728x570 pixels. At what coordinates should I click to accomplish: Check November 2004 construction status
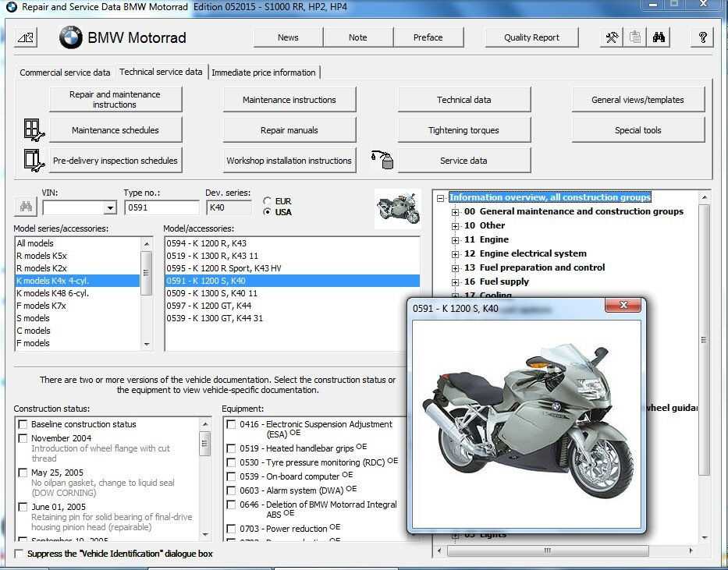(x=23, y=438)
